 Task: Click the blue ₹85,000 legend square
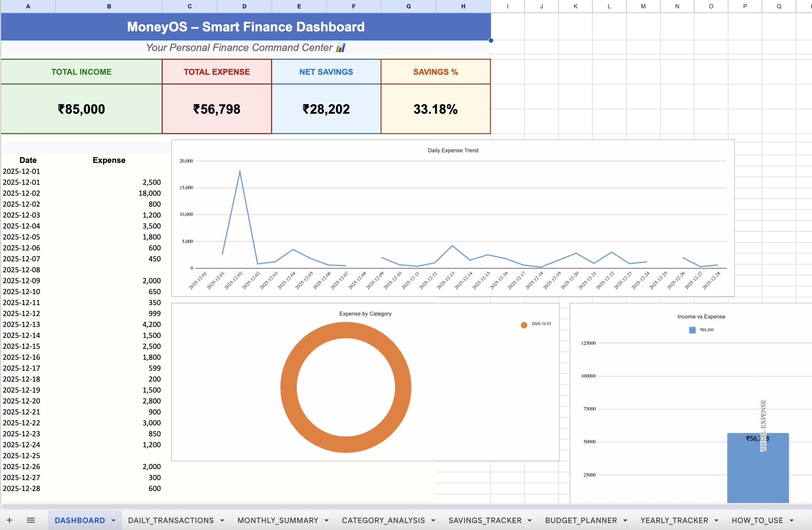point(692,330)
